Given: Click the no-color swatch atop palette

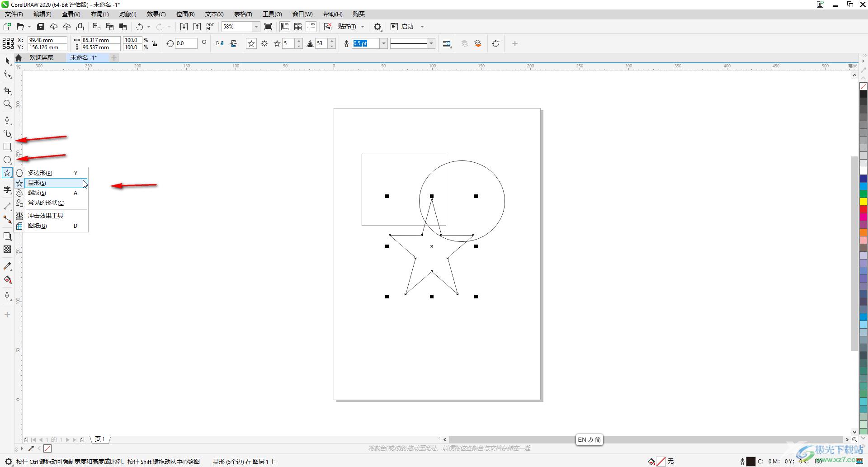Looking at the screenshot, I should coord(863,86).
